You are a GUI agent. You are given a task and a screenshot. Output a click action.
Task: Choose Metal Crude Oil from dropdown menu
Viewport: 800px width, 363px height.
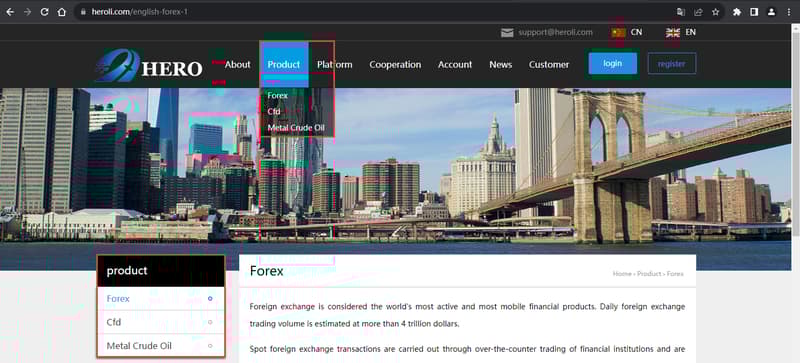[x=296, y=128]
